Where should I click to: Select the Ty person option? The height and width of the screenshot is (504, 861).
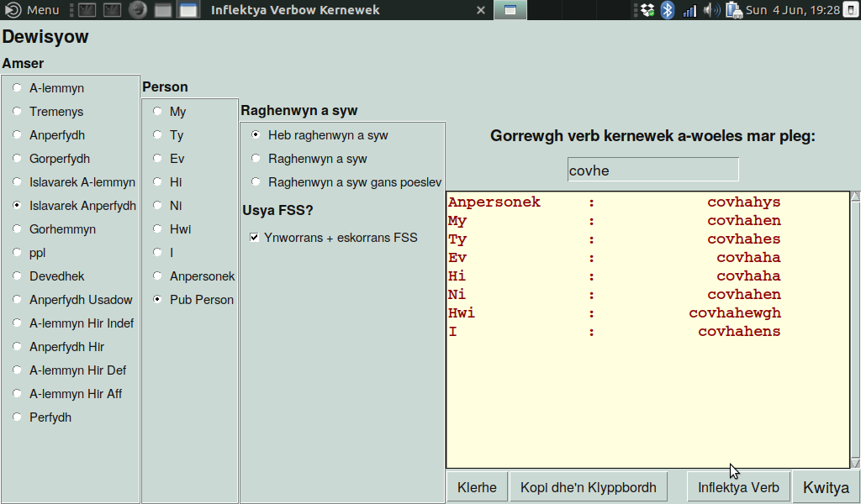point(157,135)
